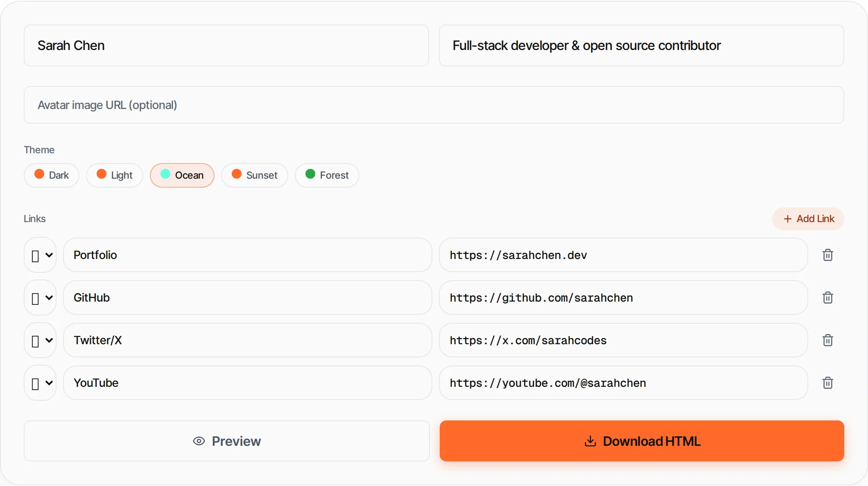
Task: Edit the youtube.com/@sarahchen URL field
Action: [x=624, y=383]
